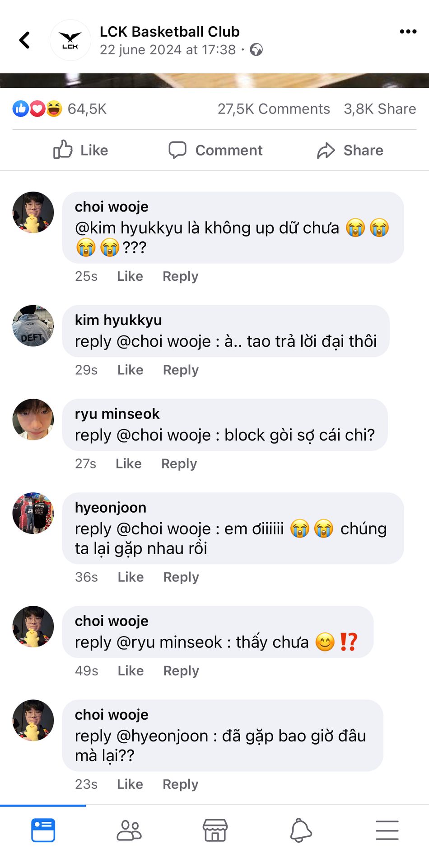Image resolution: width=429 pixels, height=868 pixels.
Task: Click the globe public privacy icon
Action: 256,50
